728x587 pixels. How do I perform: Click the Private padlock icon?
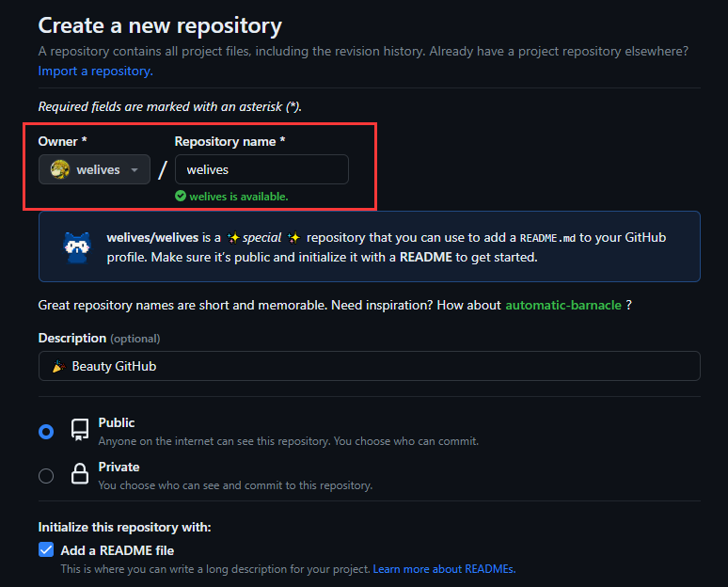point(80,474)
